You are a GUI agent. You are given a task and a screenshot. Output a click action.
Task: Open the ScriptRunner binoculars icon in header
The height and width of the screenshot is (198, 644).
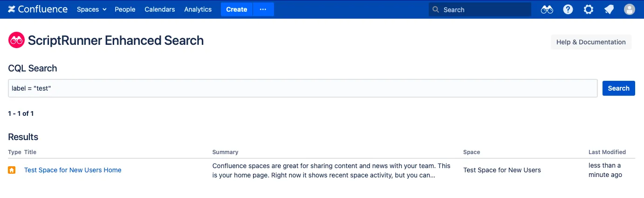pyautogui.click(x=547, y=9)
